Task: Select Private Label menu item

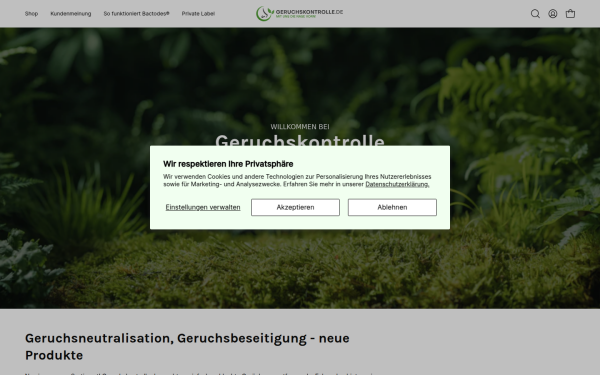Action: (198, 13)
